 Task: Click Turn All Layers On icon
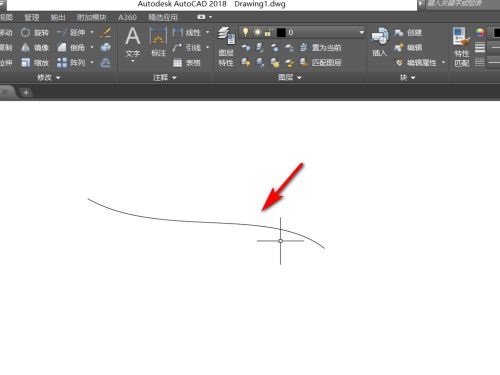[246, 63]
